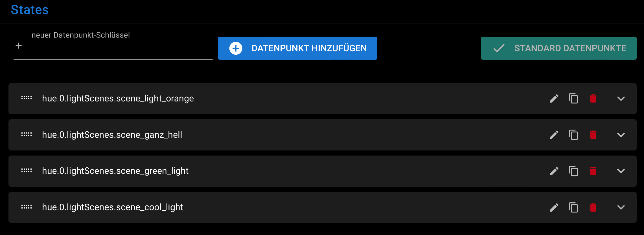This screenshot has height=235, width=644.
Task: Copy the scene_green_light datapoint
Action: point(573,171)
